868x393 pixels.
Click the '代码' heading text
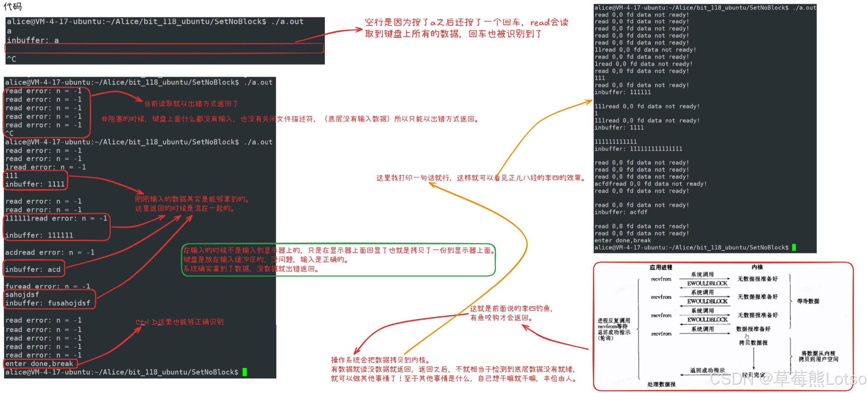(13, 6)
